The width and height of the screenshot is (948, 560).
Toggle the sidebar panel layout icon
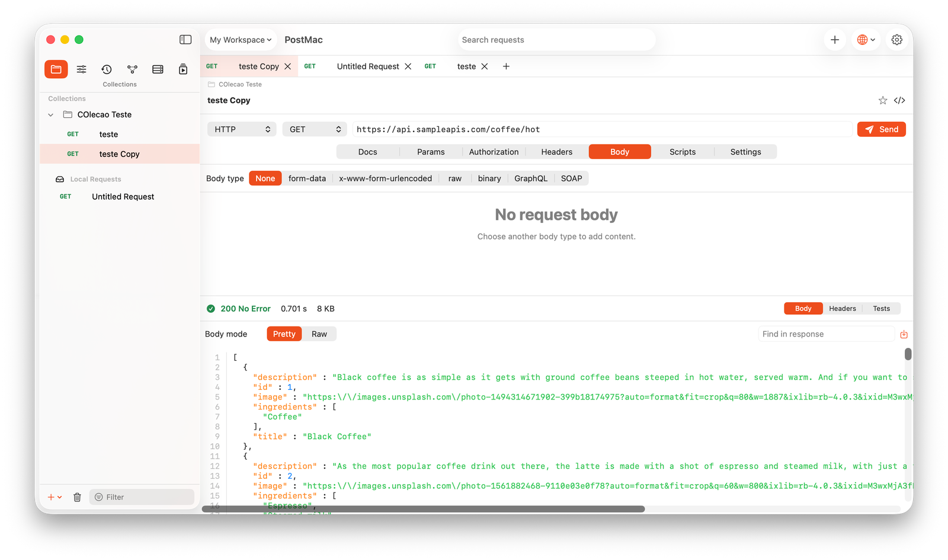coord(185,40)
